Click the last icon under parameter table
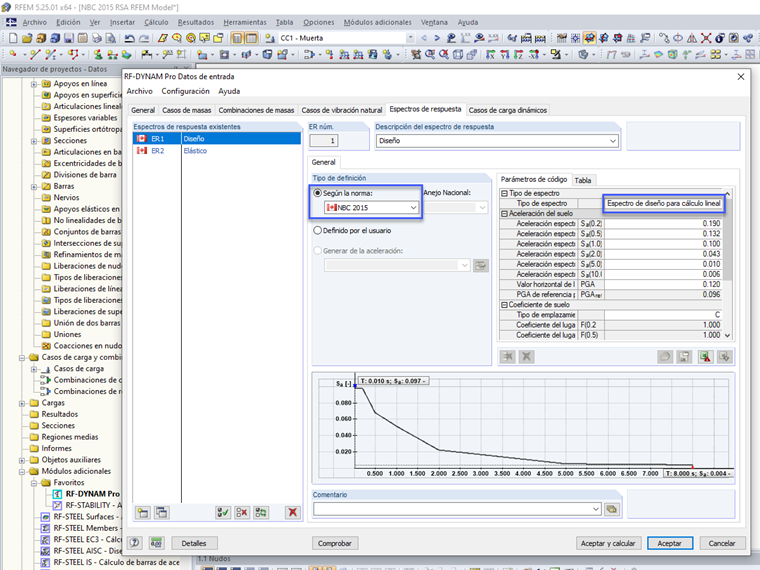 (725, 357)
